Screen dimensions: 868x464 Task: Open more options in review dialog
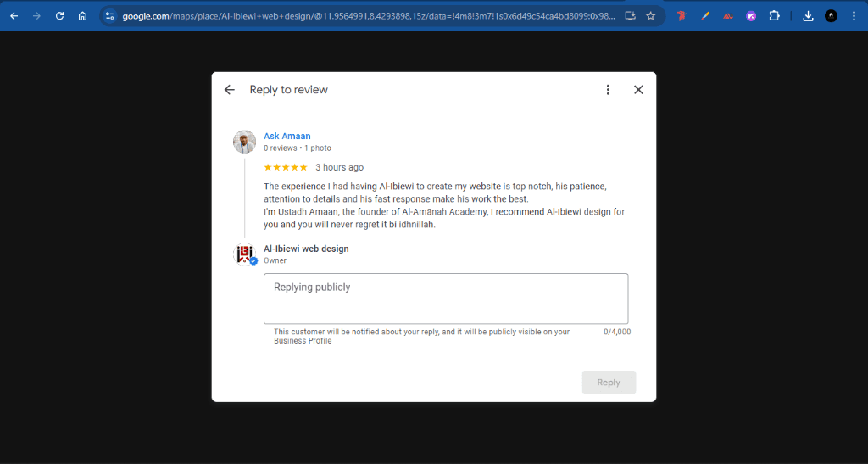[608, 90]
